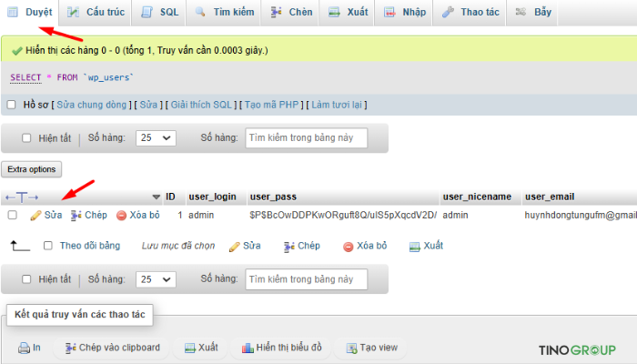This screenshot has width=637, height=364.
Task: Click the Sửa chung dòng link
Action: (x=91, y=105)
